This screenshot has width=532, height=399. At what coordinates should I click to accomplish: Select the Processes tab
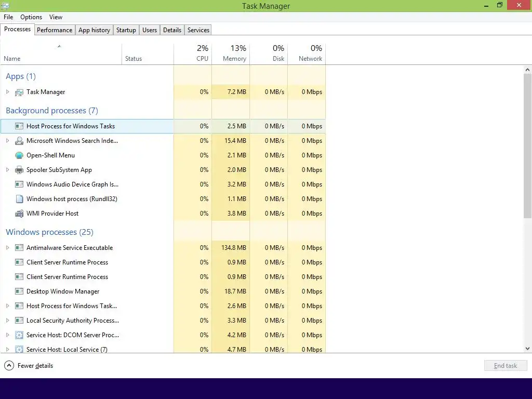pos(17,29)
